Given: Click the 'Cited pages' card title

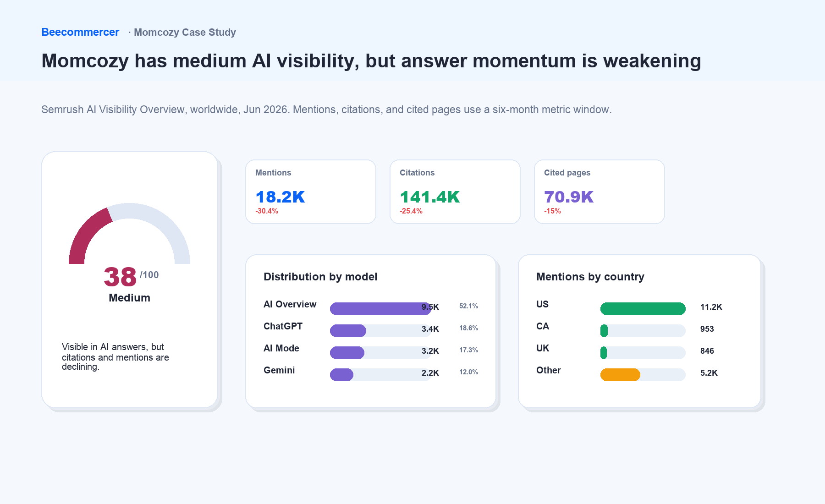Looking at the screenshot, I should pyautogui.click(x=567, y=173).
